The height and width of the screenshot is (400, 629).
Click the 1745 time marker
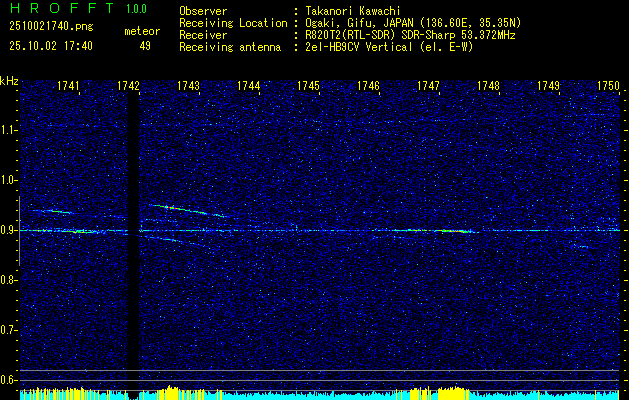tap(308, 85)
